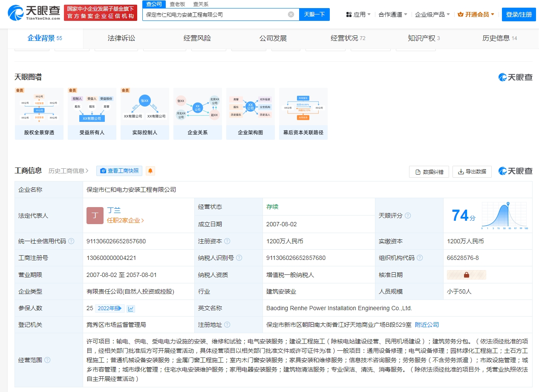The image size is (539, 392).
Task: Open the 企业架构图 diagram thumbnail
Action: tap(251, 114)
